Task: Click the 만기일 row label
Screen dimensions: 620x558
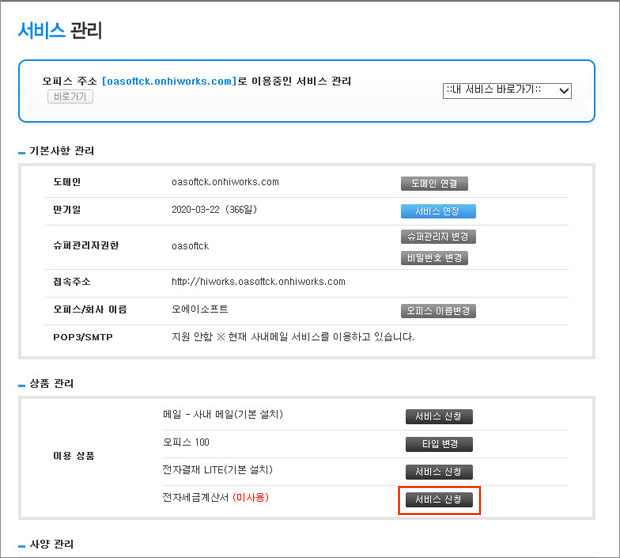Action: point(67,210)
